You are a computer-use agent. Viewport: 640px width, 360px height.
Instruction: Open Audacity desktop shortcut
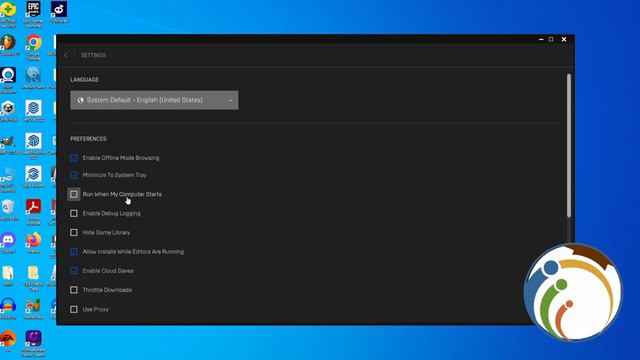(x=8, y=309)
